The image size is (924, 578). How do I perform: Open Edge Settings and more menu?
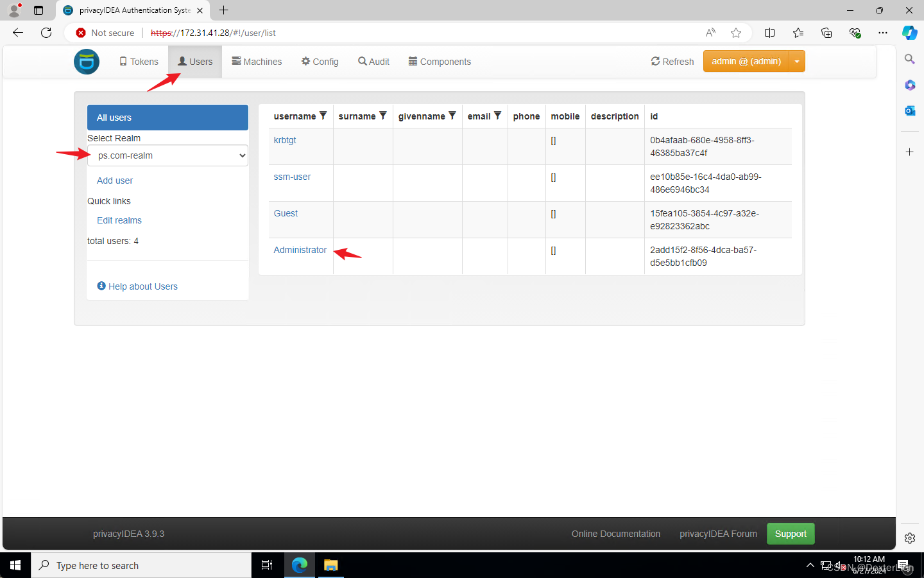pyautogui.click(x=883, y=33)
